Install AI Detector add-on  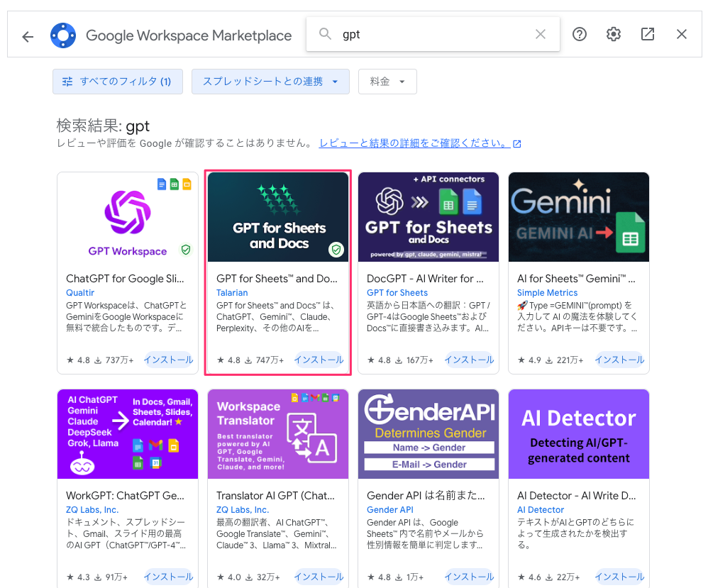click(619, 577)
